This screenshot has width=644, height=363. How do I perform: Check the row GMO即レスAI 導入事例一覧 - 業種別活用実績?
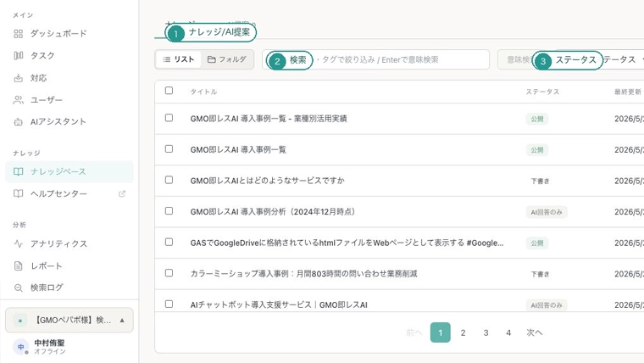pyautogui.click(x=169, y=118)
